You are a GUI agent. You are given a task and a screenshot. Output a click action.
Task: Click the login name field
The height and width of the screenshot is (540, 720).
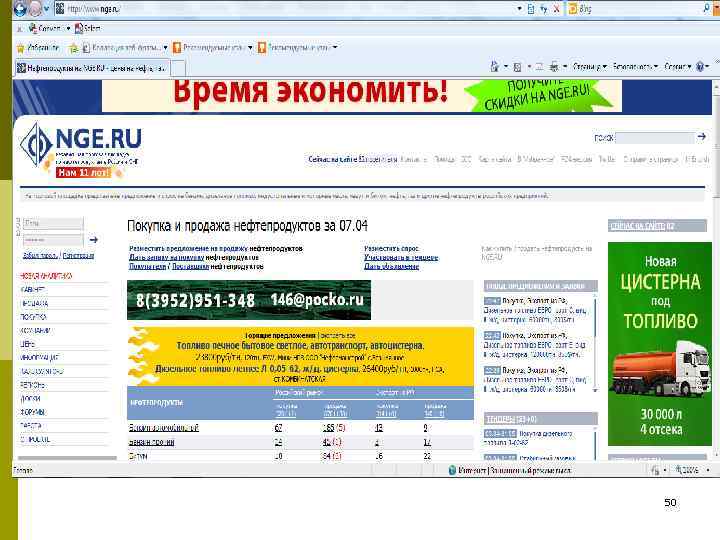53,223
